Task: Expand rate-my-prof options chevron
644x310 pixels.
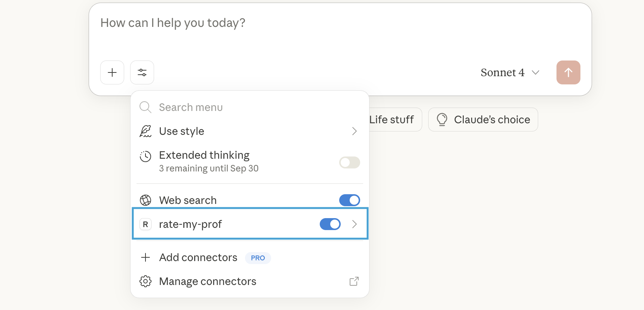Action: click(355, 224)
